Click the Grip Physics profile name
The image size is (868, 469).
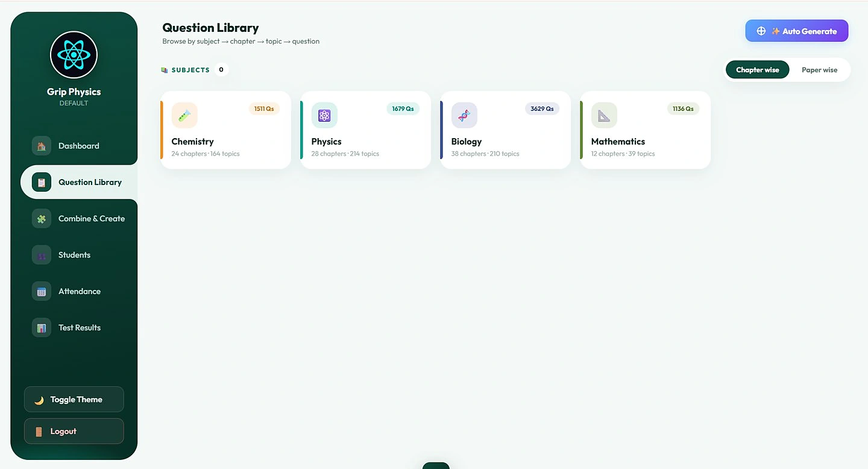coord(74,92)
